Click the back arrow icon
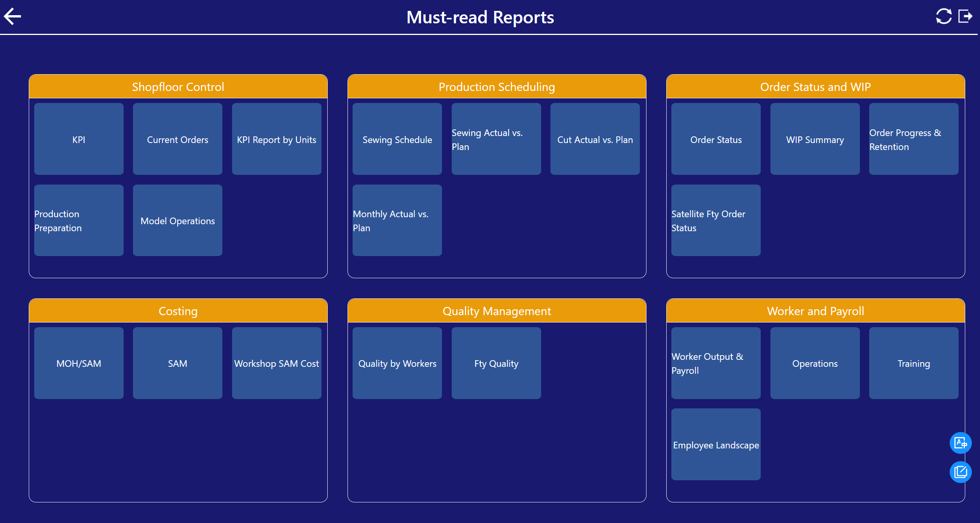Viewport: 980px width, 523px height. pos(12,17)
